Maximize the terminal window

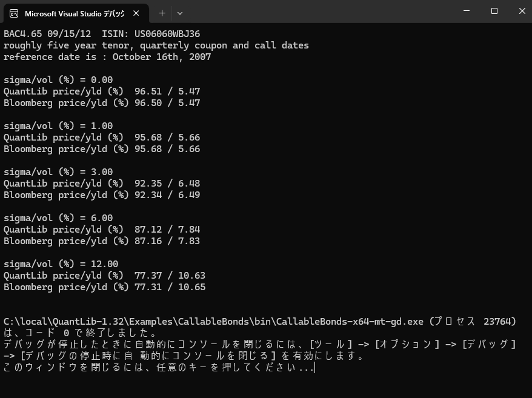494,11
